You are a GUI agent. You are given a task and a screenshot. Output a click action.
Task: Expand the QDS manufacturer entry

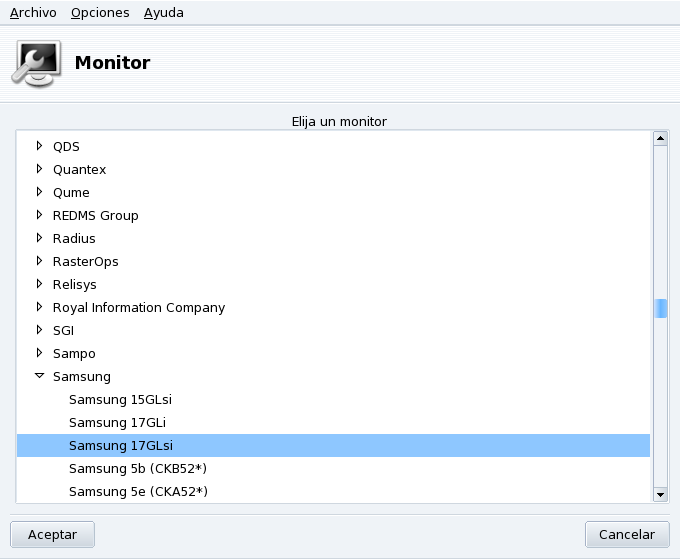pyautogui.click(x=40, y=146)
